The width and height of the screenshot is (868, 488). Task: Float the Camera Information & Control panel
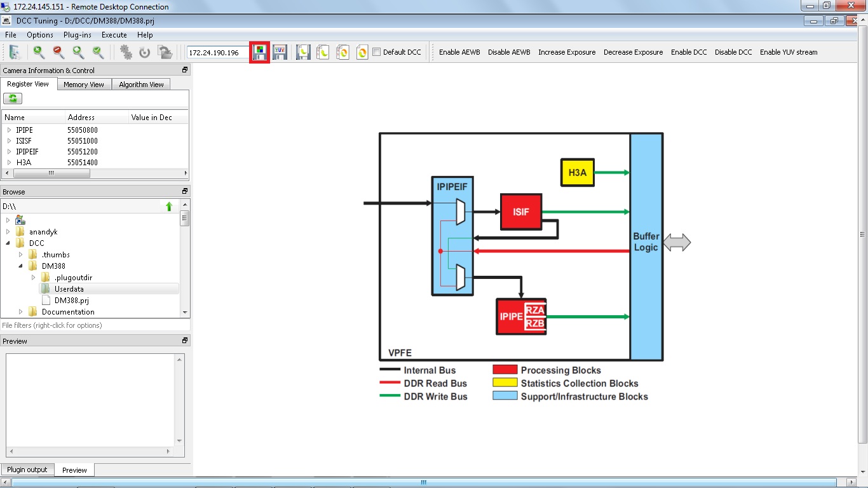point(185,70)
